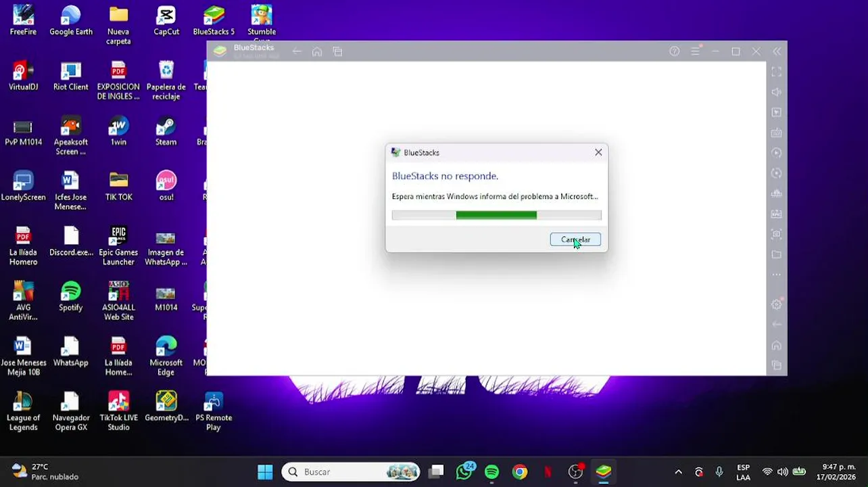Viewport: 868px width, 487px height.
Task: Select the Epic Games Launcher icon
Action: (x=118, y=246)
